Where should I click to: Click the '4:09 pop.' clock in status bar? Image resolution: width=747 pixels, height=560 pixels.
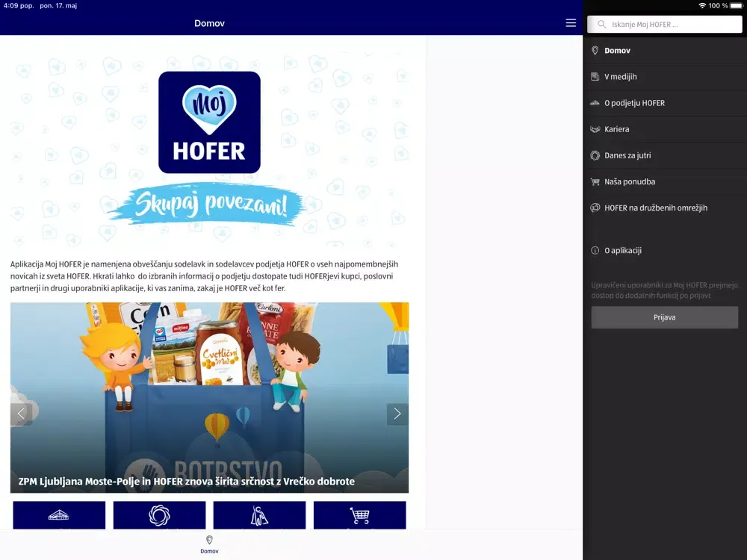click(x=19, y=6)
